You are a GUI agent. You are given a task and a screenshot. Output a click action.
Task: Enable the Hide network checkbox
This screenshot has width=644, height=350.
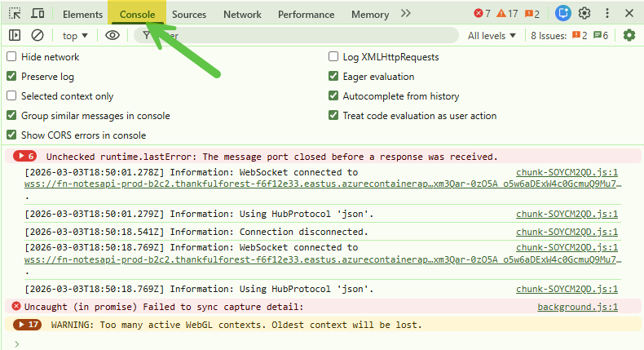click(11, 57)
